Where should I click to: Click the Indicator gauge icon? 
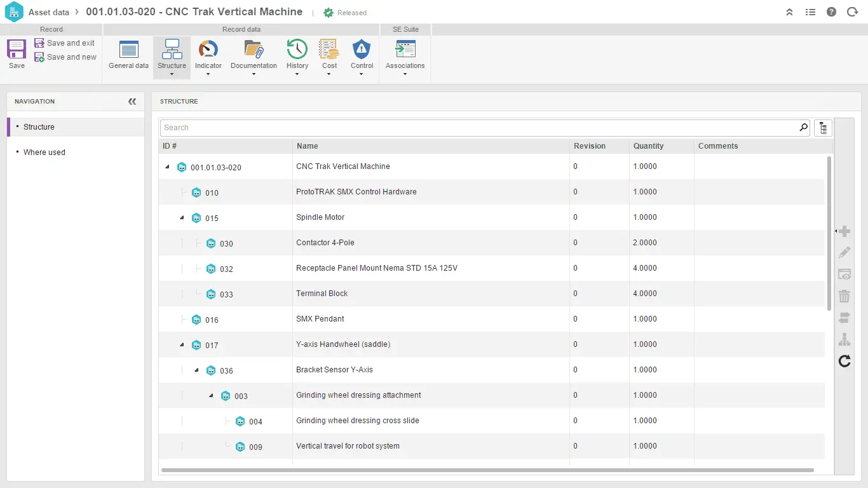[x=208, y=50]
